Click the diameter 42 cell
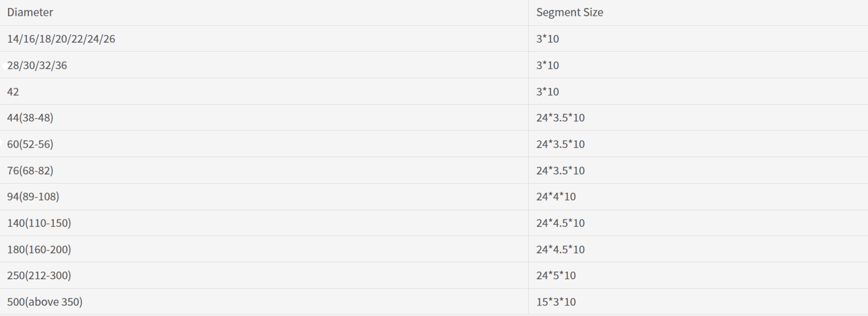This screenshot has height=316, width=868. coord(13,92)
